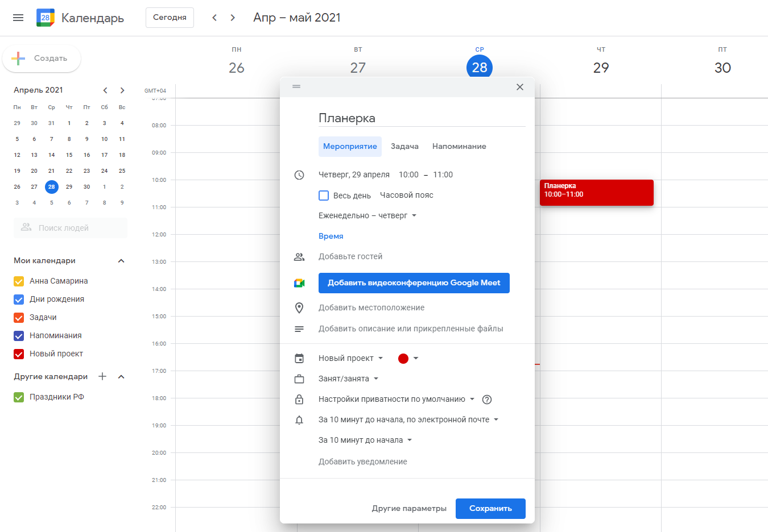Screen dimensions: 768x532
Task: Open the "Еженедельно – четверг" recurrence dropdown
Action: (368, 216)
